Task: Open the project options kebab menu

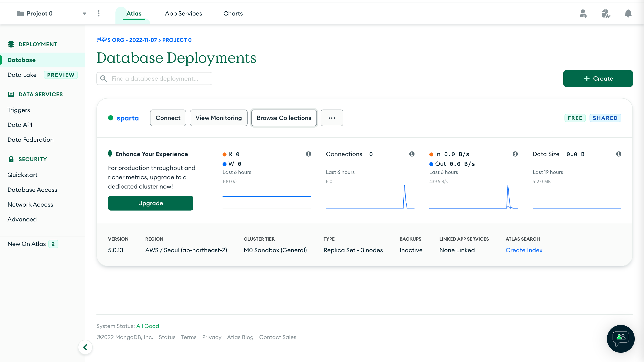Action: pyautogui.click(x=99, y=13)
